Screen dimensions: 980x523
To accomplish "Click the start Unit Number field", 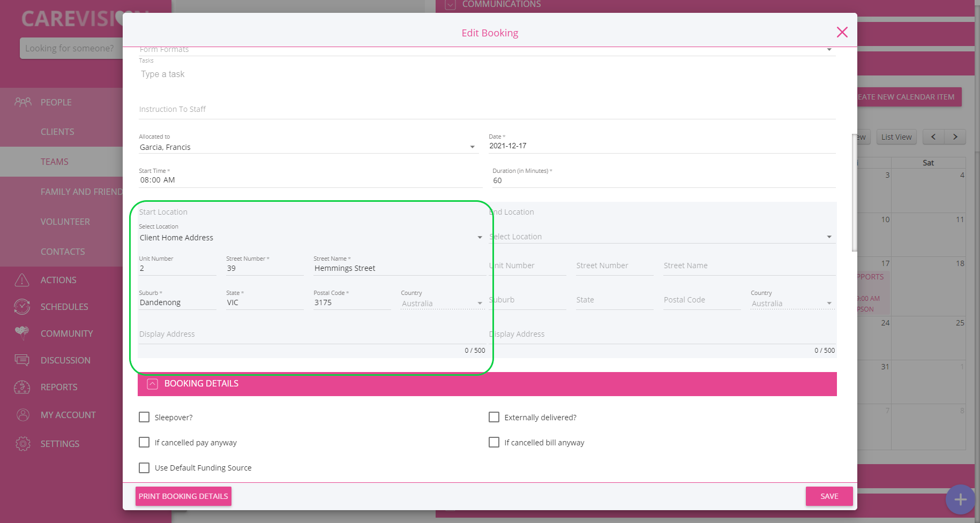I will 177,268.
